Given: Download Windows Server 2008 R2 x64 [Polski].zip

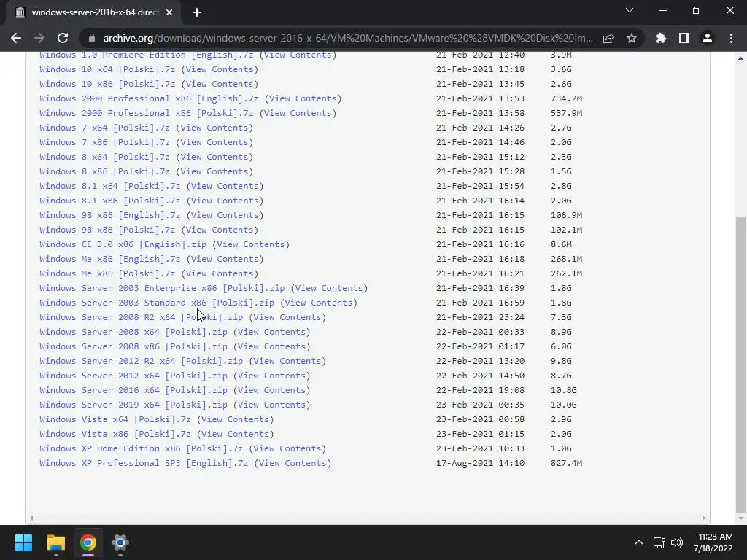Looking at the screenshot, I should click(141, 317).
